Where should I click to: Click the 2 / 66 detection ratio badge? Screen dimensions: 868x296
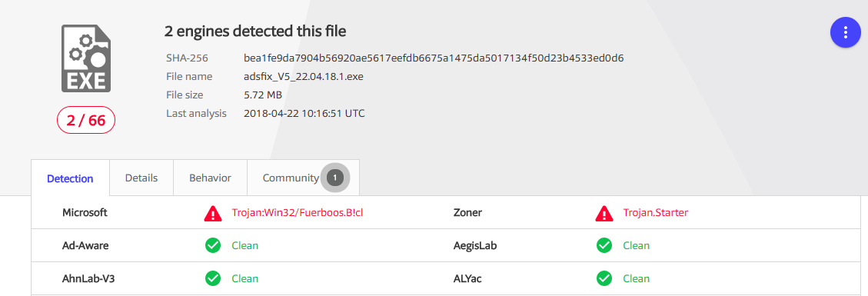point(86,121)
